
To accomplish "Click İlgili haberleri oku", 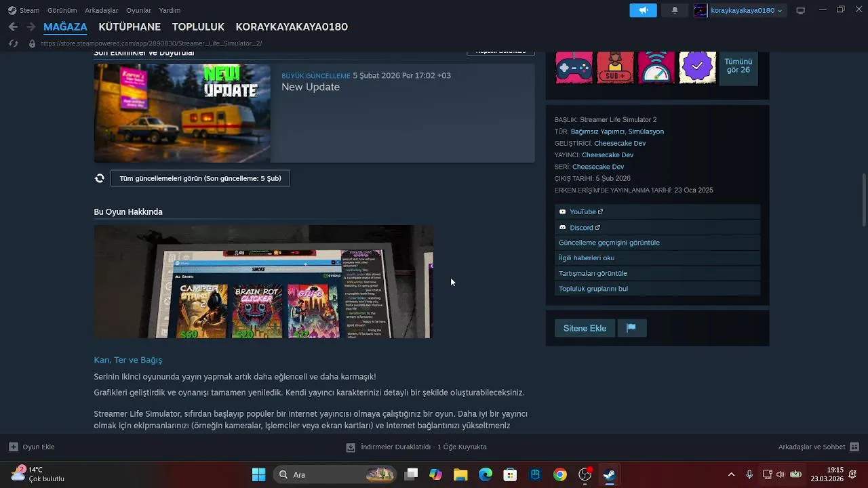I will [x=657, y=258].
